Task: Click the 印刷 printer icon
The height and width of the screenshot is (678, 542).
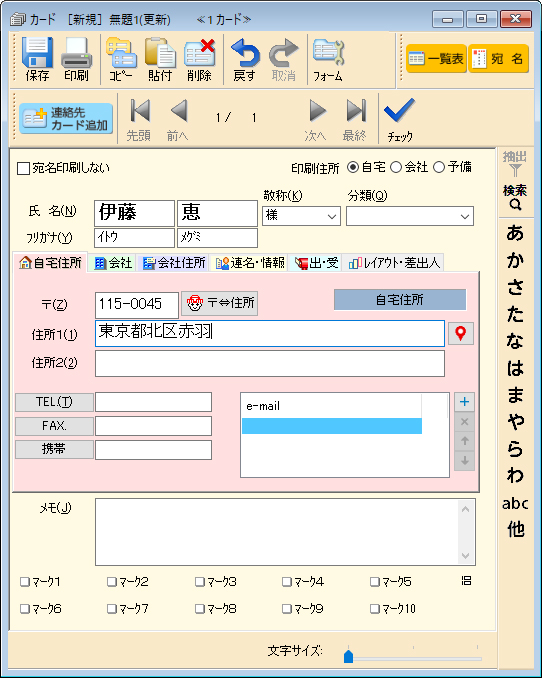Action: (x=76, y=53)
